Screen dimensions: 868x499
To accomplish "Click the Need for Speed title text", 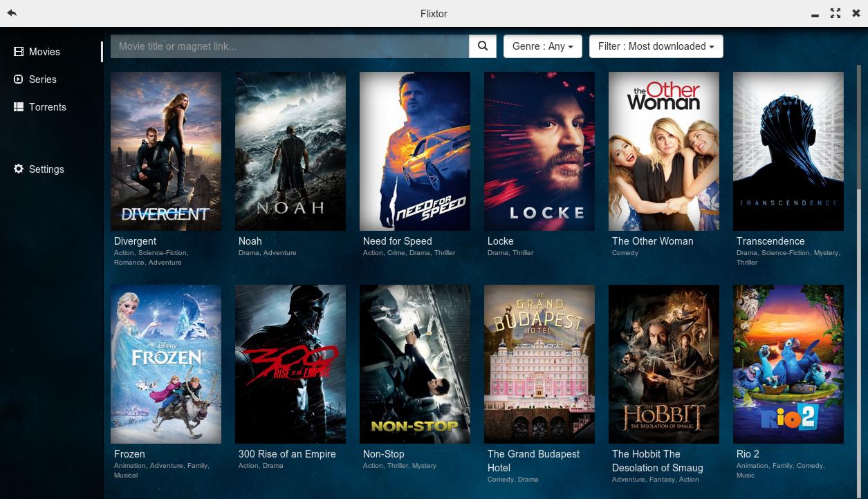I will coord(398,241).
